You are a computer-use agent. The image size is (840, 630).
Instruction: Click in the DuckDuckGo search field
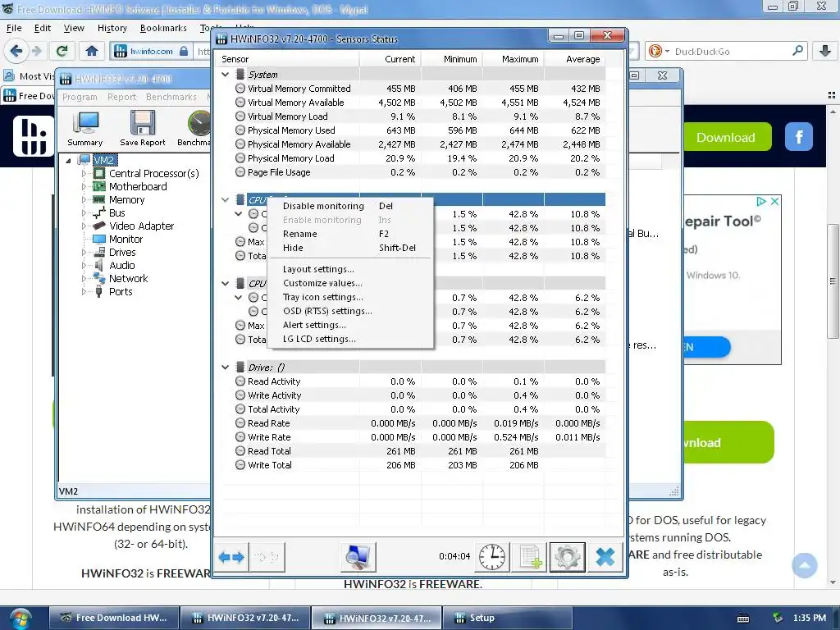(728, 52)
